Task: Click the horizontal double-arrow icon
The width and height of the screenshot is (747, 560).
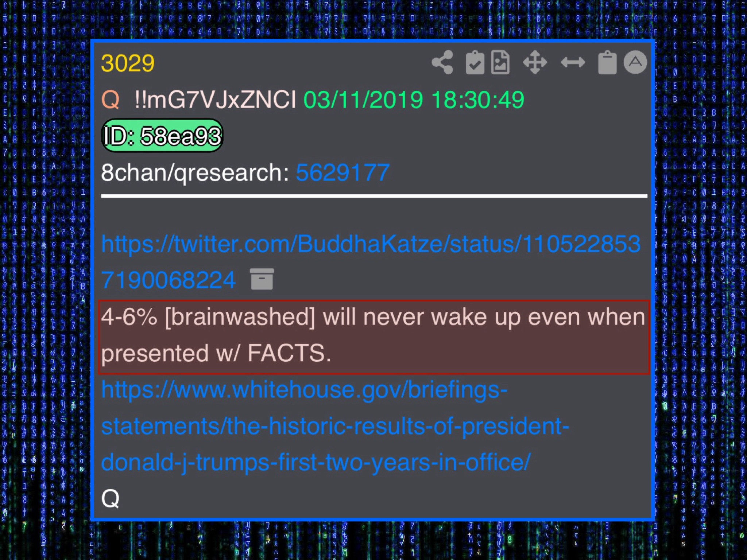Action: point(573,62)
